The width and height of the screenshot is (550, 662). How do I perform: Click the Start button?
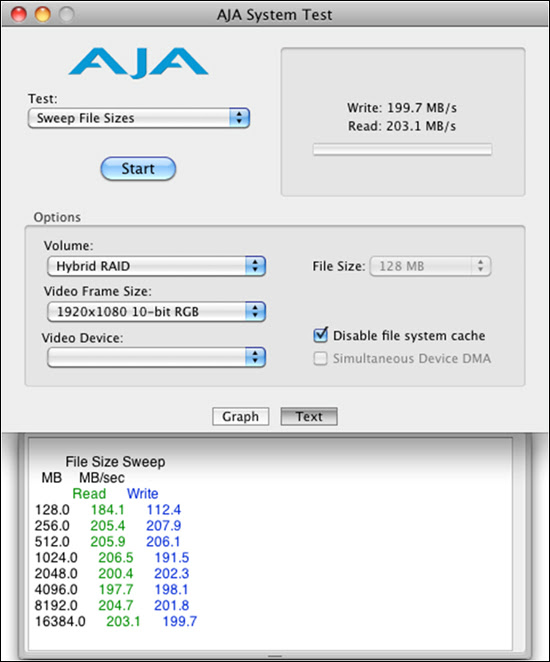138,168
